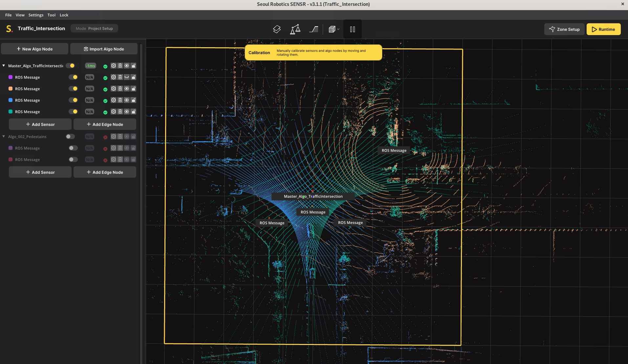Select the layers tool in top toolbar

click(x=277, y=29)
